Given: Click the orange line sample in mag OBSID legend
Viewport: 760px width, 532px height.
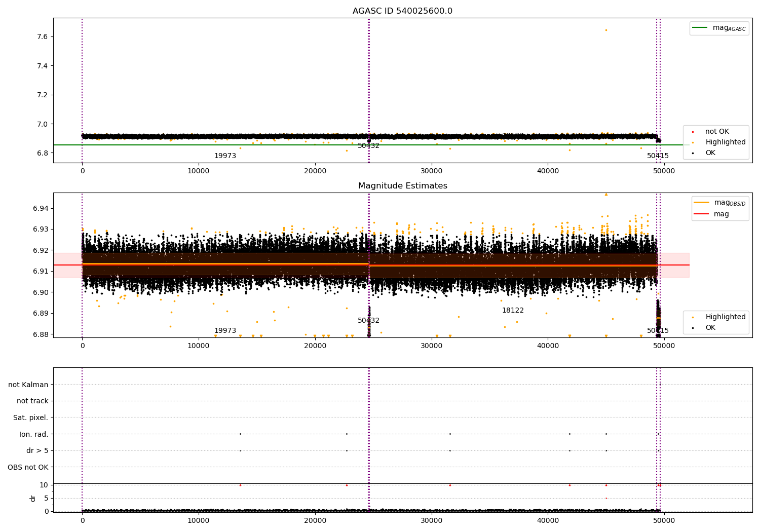Looking at the screenshot, I should (702, 202).
